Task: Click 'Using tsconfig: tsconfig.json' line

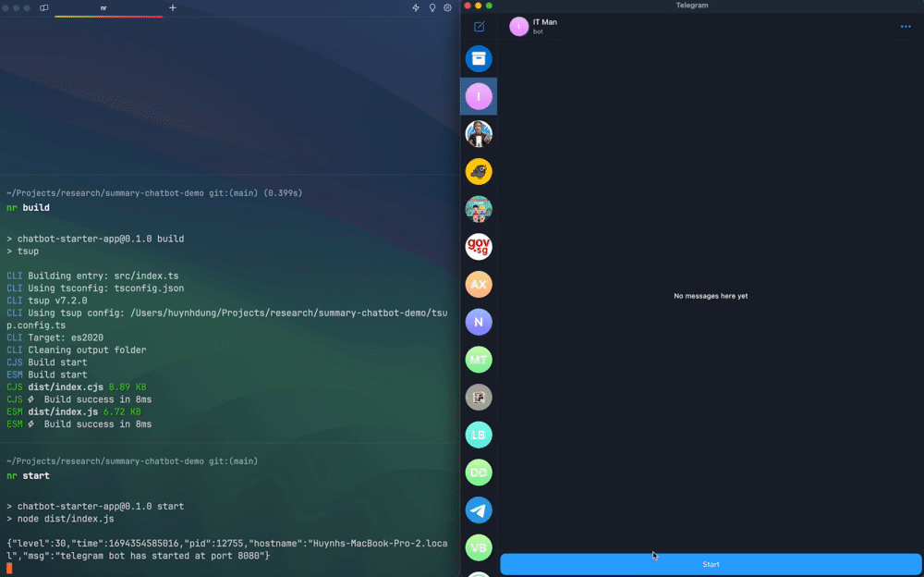Action: [x=106, y=288]
